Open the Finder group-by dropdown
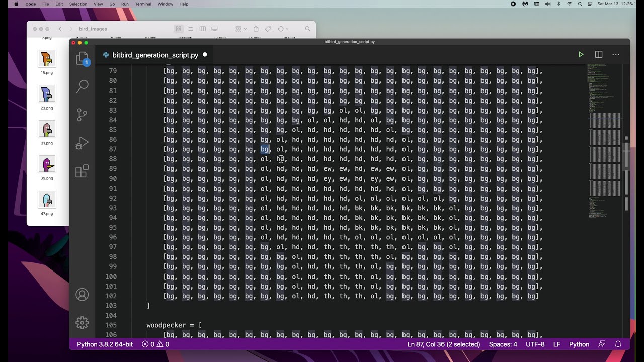The image size is (644, 362). point(241,29)
